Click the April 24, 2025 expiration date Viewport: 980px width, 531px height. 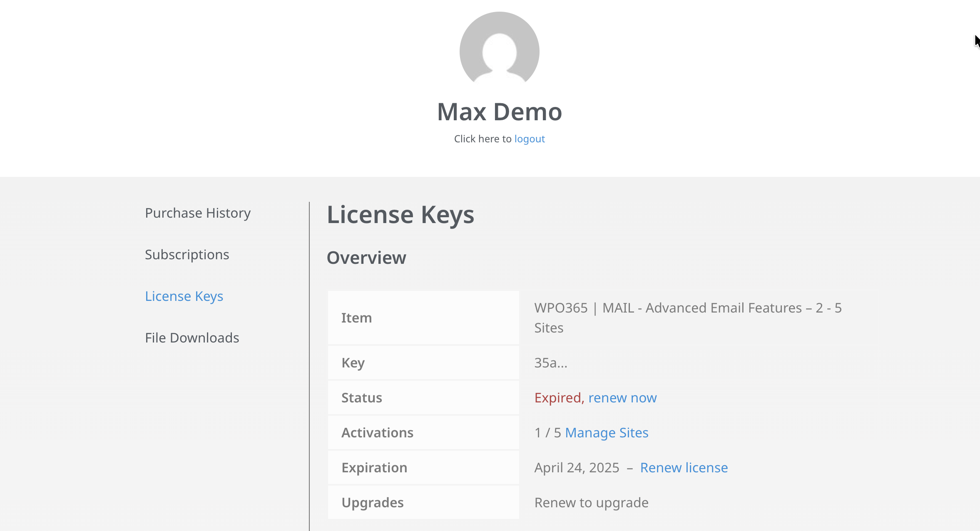(x=577, y=468)
